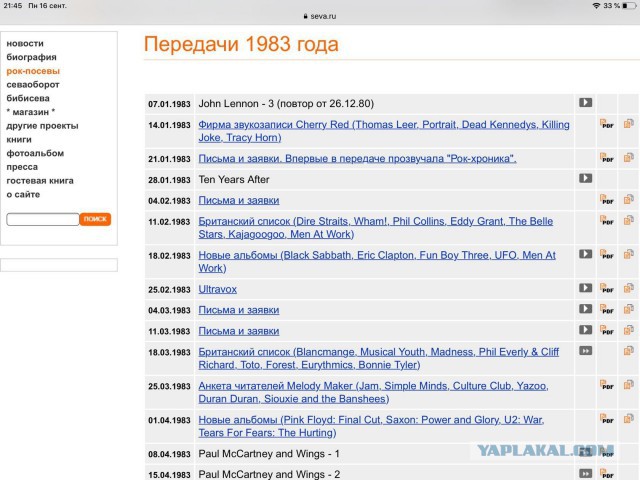Open text copy icon for 25.03.1983 row
The height and width of the screenshot is (480, 640).
(x=629, y=384)
